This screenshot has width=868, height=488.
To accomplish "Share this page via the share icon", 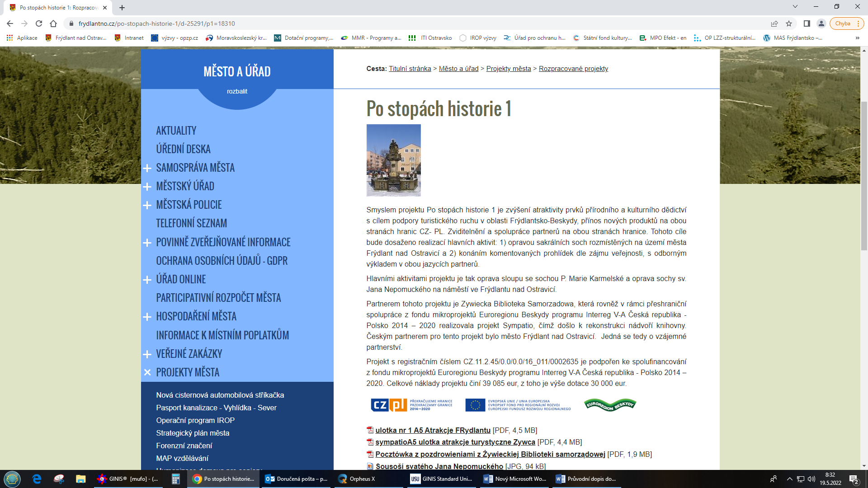I will point(774,23).
